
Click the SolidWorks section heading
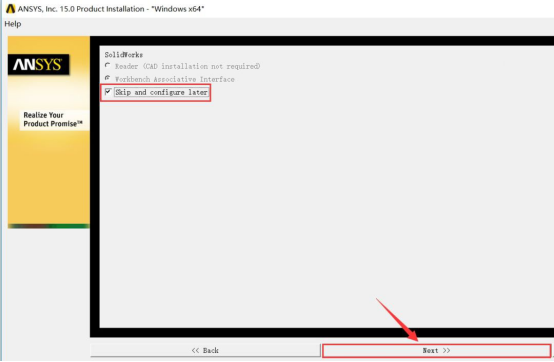(x=124, y=55)
